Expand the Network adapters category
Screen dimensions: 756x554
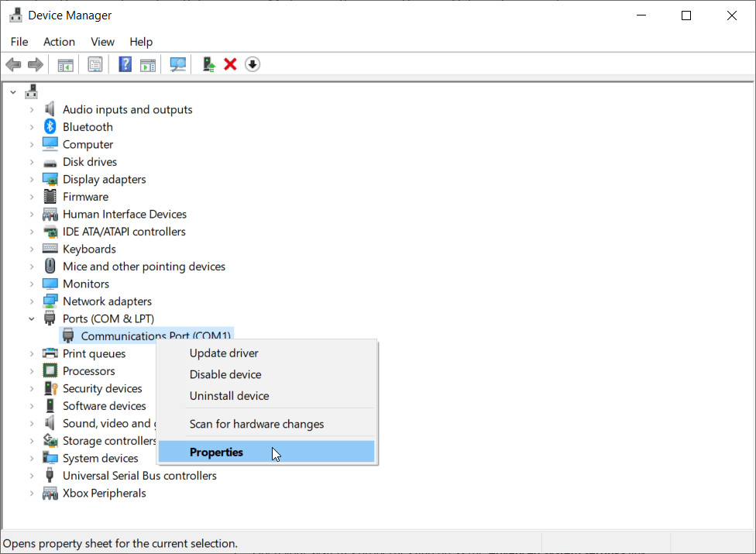(x=31, y=301)
